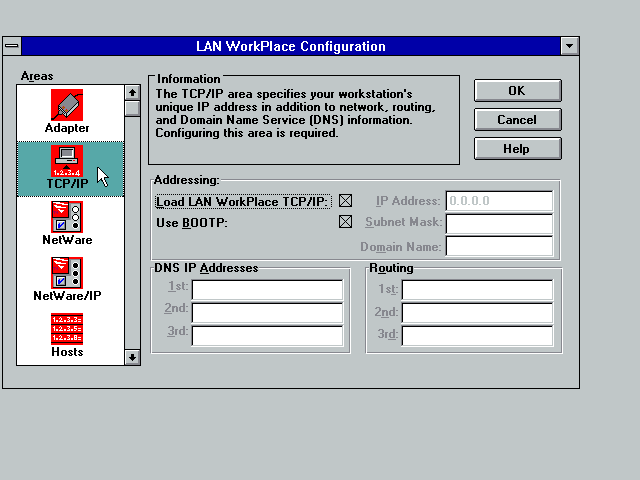Click the 3rd DNS IP Address field
This screenshot has width=640, height=480.
(267, 336)
